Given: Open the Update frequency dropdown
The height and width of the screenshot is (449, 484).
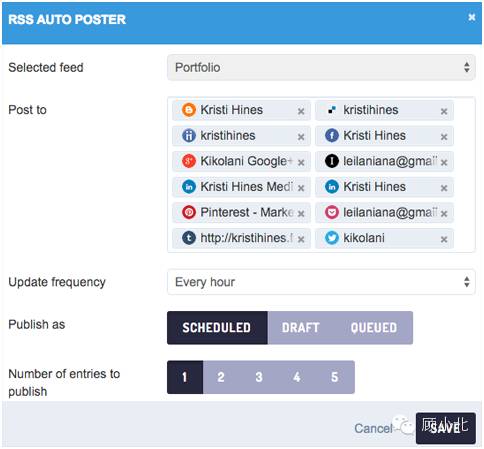Looking at the screenshot, I should tap(321, 282).
